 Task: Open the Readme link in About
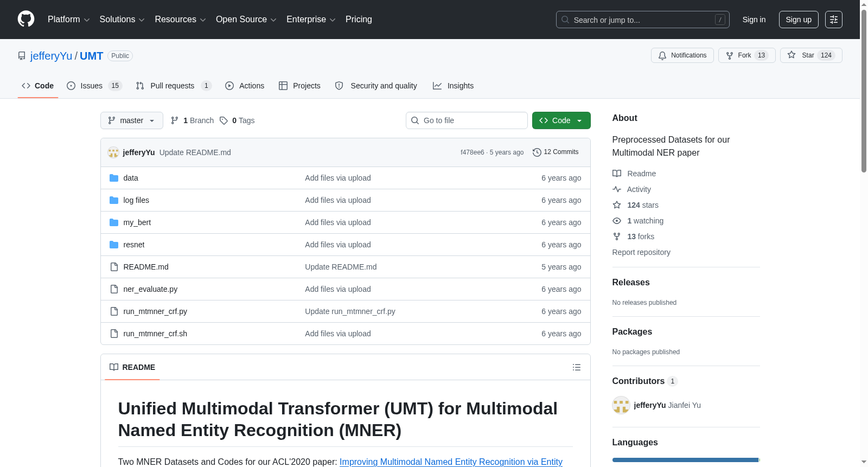click(x=634, y=174)
